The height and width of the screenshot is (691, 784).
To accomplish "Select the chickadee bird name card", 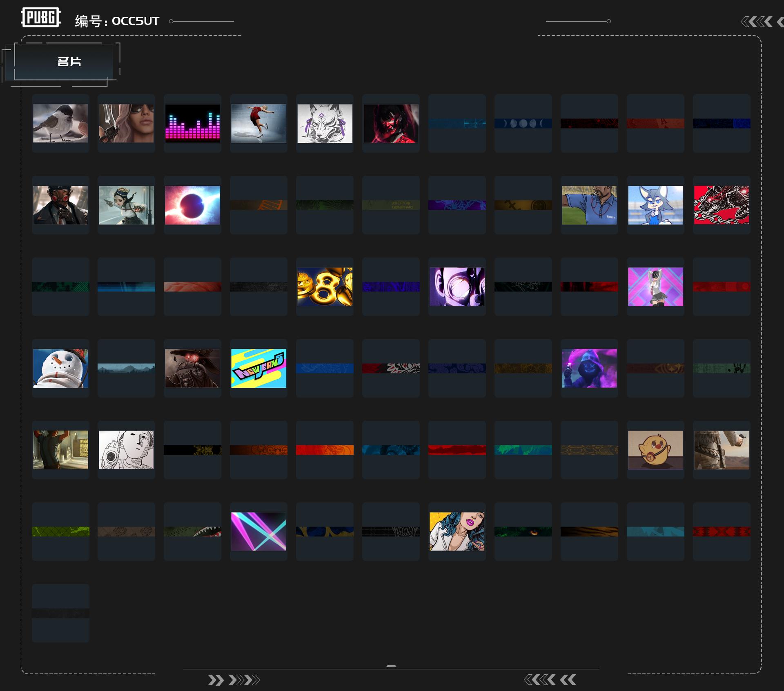I will pyautogui.click(x=60, y=123).
